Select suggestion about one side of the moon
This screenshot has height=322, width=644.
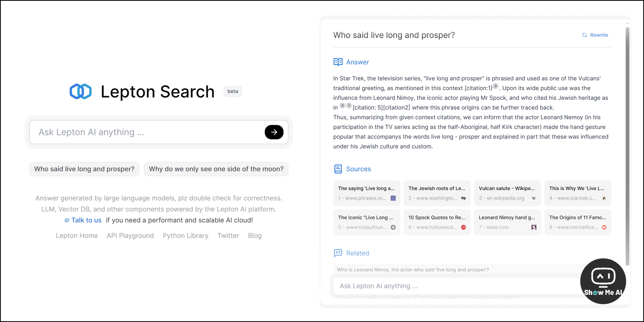point(216,169)
